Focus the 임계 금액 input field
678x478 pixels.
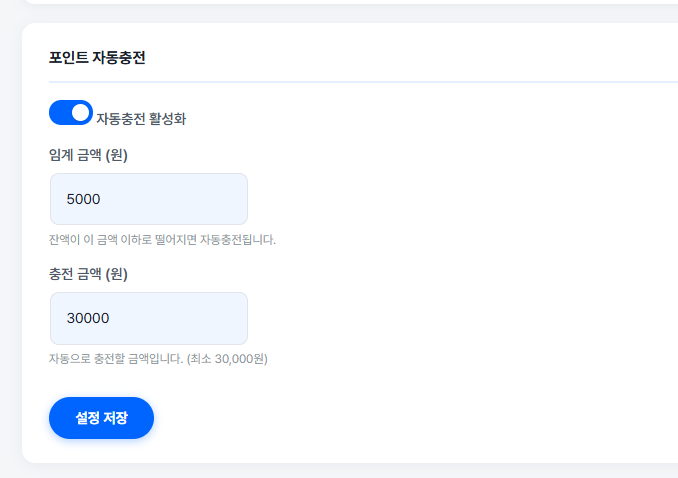(x=148, y=199)
